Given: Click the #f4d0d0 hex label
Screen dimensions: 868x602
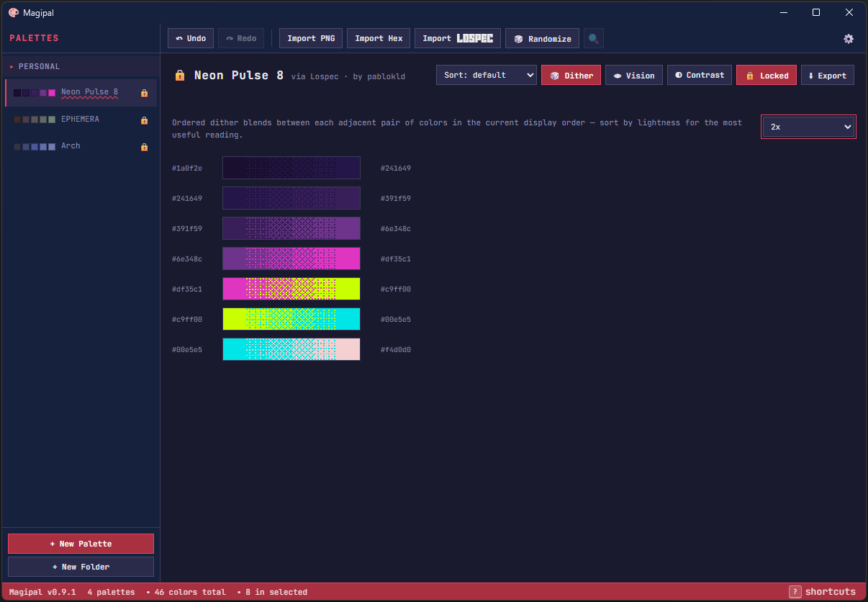Looking at the screenshot, I should [x=396, y=350].
